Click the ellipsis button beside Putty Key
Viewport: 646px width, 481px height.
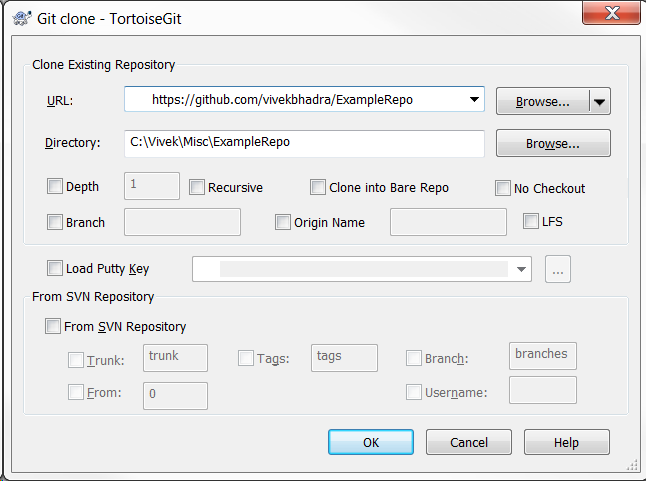point(558,269)
